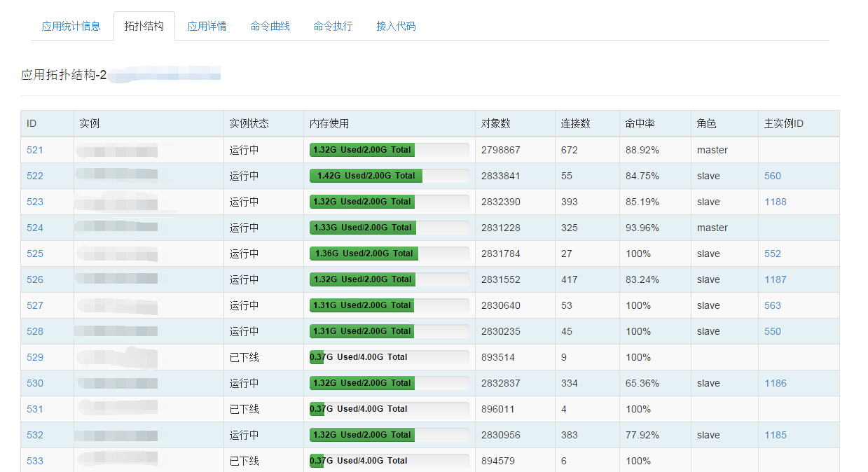Click the 1.36G Used/2.00G memory bar
This screenshot has height=472, width=868.
pos(390,254)
